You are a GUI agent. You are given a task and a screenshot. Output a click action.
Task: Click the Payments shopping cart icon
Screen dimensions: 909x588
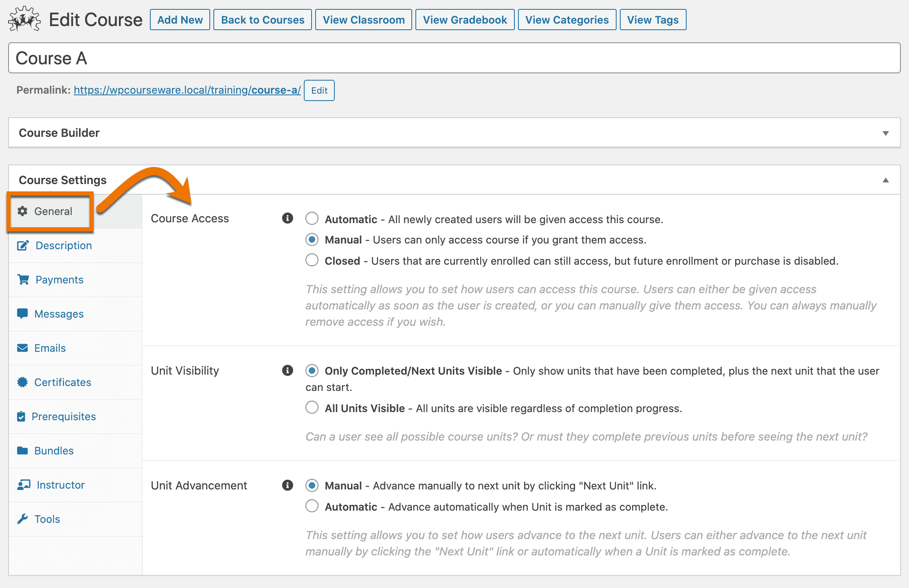click(23, 279)
